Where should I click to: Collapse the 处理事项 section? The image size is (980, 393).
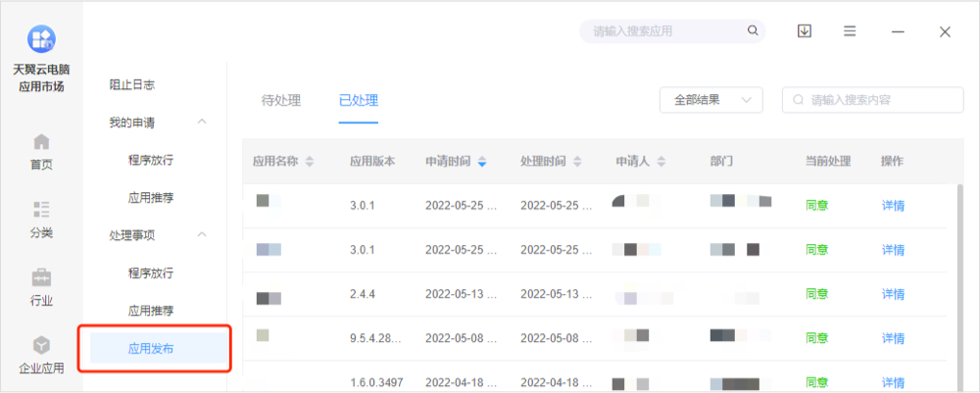[202, 235]
